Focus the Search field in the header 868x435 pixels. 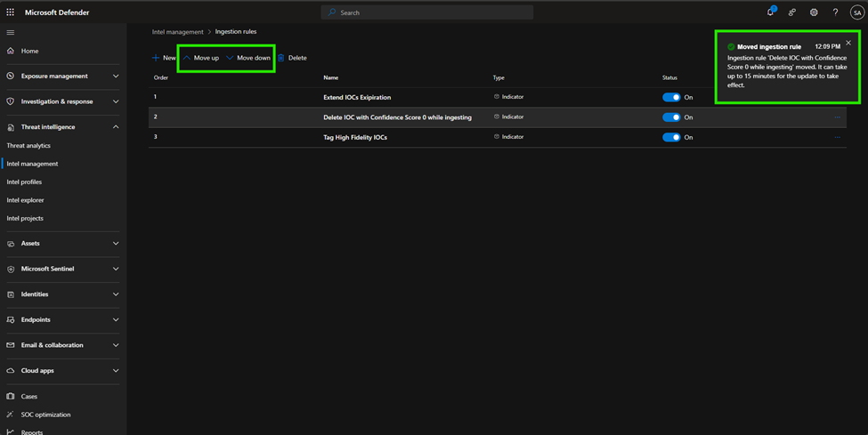pyautogui.click(x=426, y=12)
